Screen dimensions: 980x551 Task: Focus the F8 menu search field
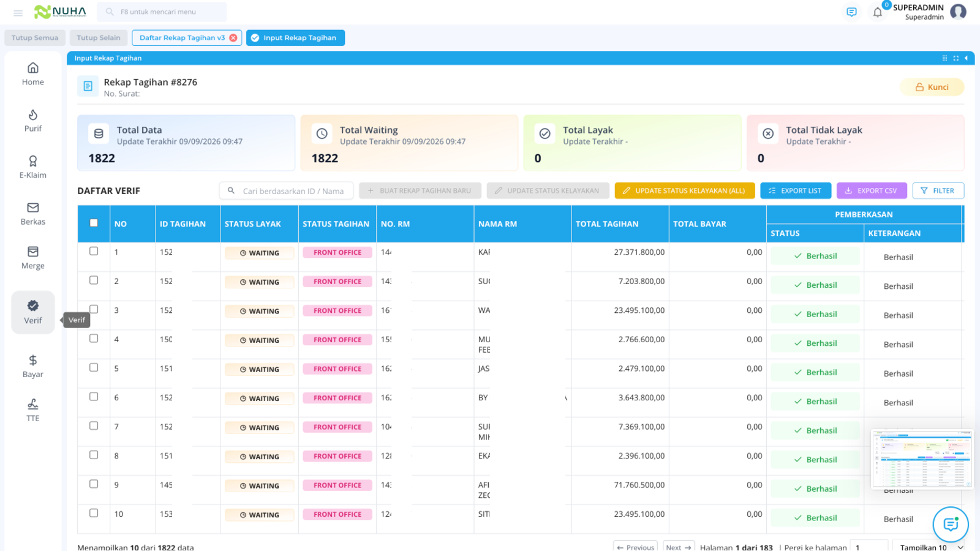click(x=162, y=12)
